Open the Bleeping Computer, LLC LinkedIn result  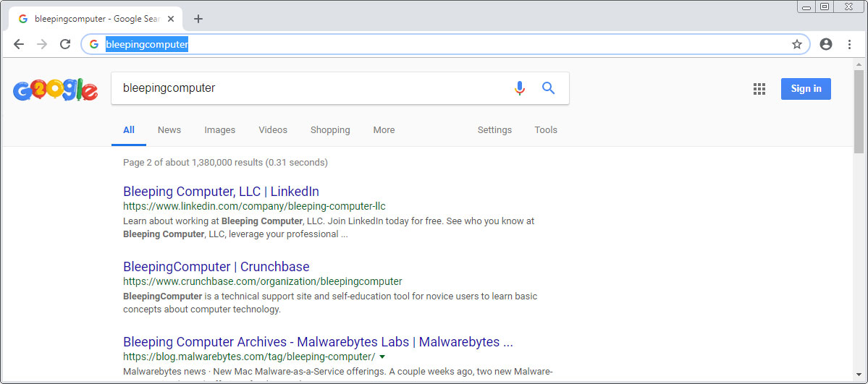(x=221, y=192)
